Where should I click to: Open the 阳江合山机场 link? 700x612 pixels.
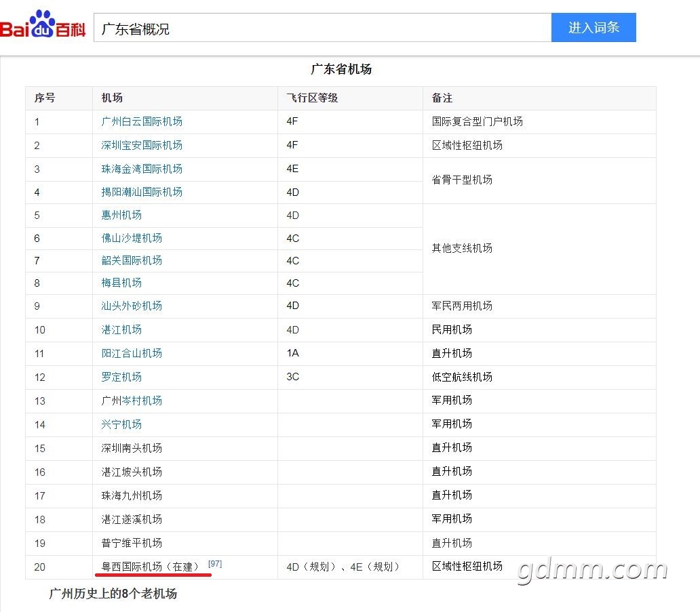132,353
